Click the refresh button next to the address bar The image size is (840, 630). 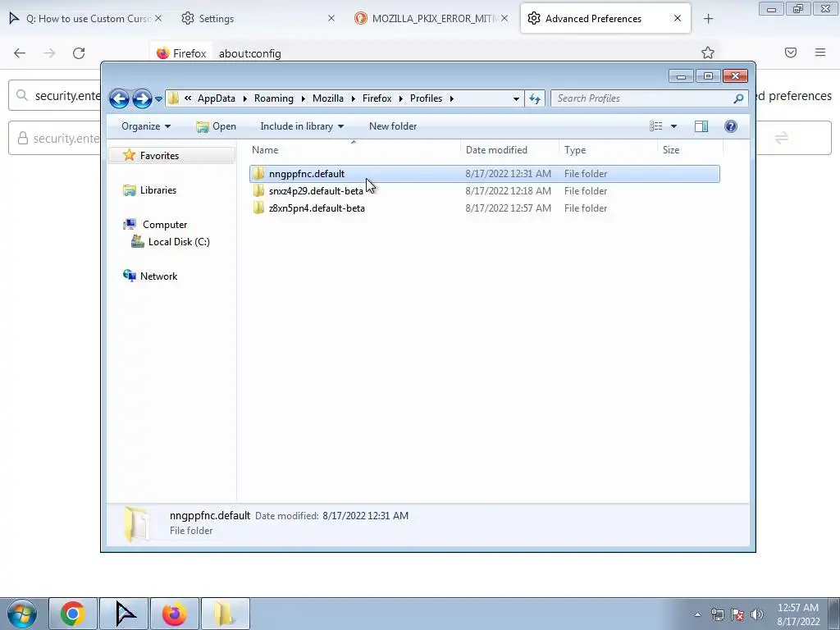[535, 98]
